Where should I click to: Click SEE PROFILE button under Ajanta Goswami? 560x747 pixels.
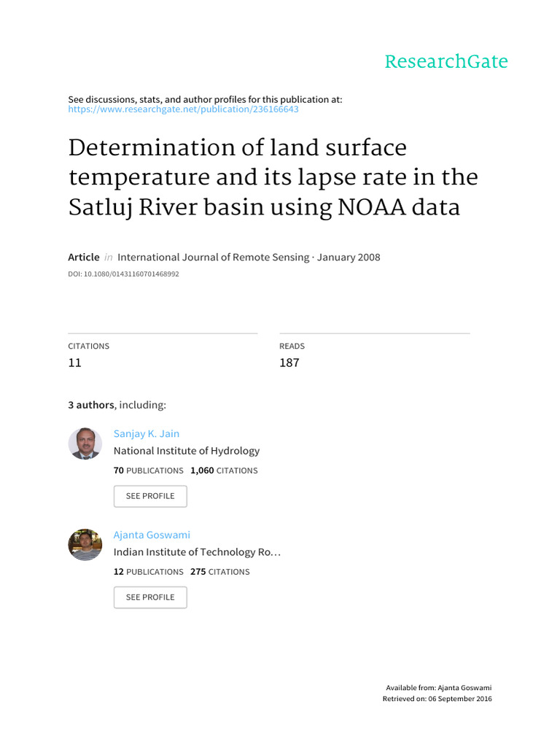coord(150,597)
